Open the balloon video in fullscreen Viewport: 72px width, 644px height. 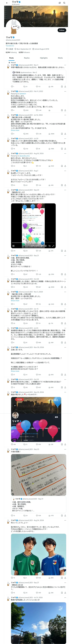click(x=53, y=246)
